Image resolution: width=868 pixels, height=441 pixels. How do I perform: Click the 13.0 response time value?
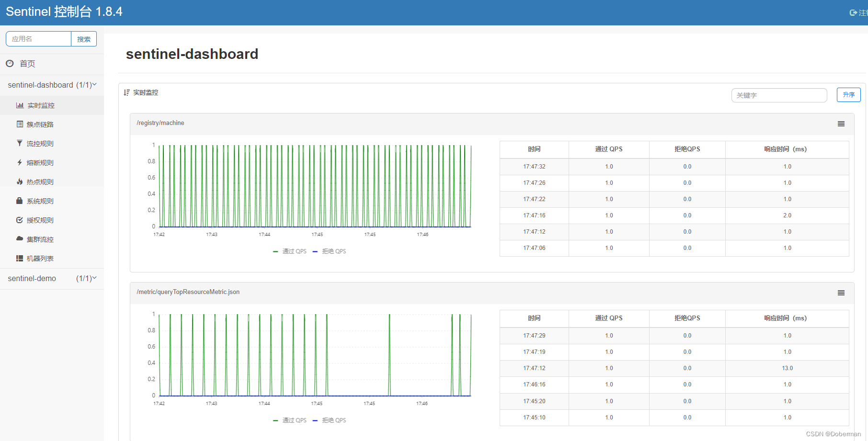tap(787, 368)
